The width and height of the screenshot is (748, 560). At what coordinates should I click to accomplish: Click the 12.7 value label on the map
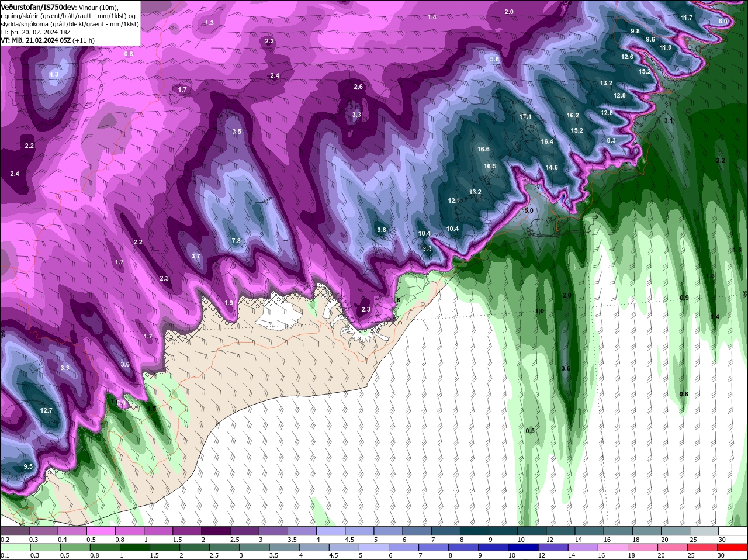point(46,410)
